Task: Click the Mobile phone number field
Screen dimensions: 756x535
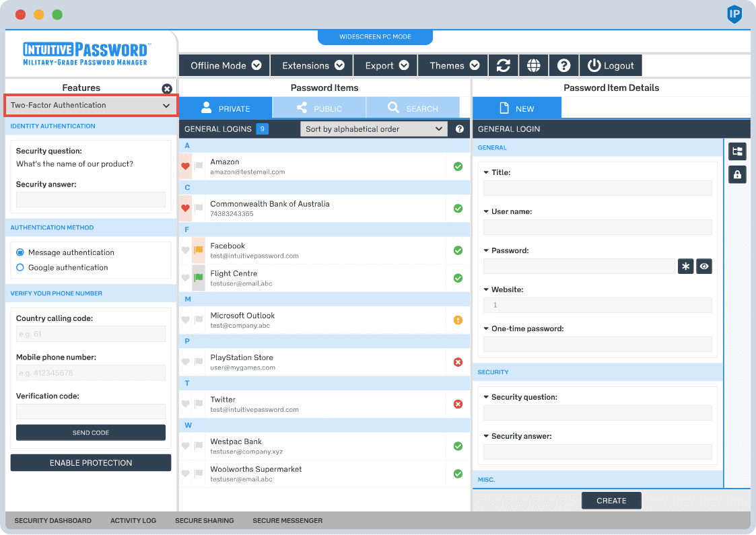Action: (91, 373)
